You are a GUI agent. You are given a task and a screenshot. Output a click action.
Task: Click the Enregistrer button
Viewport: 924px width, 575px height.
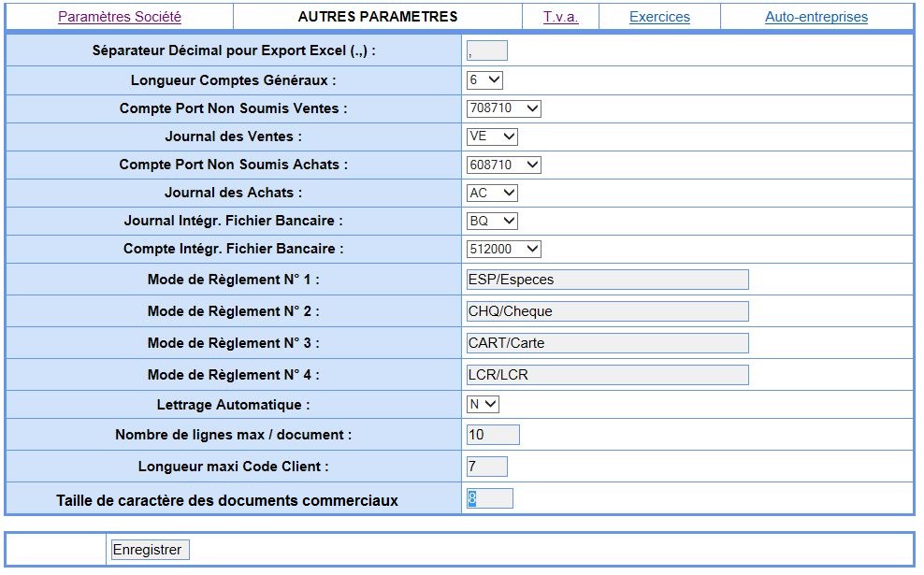[150, 550]
